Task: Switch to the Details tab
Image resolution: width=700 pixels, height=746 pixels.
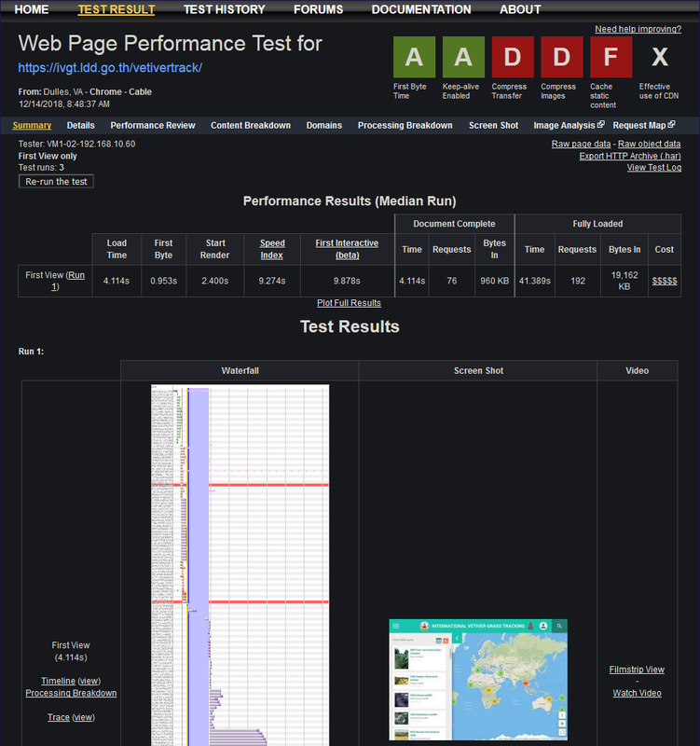Action: pyautogui.click(x=81, y=125)
